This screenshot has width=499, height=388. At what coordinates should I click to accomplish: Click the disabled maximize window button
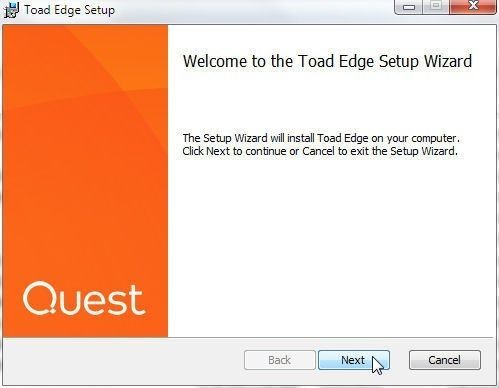pos(436,7)
